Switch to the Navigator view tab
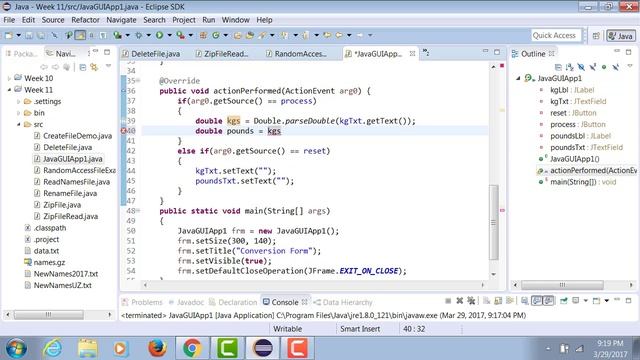The height and width of the screenshot is (360, 640). coord(64,53)
